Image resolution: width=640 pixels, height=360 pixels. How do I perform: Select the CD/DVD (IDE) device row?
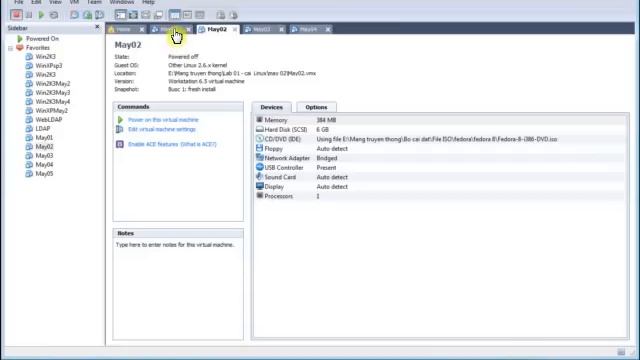coord(440,139)
